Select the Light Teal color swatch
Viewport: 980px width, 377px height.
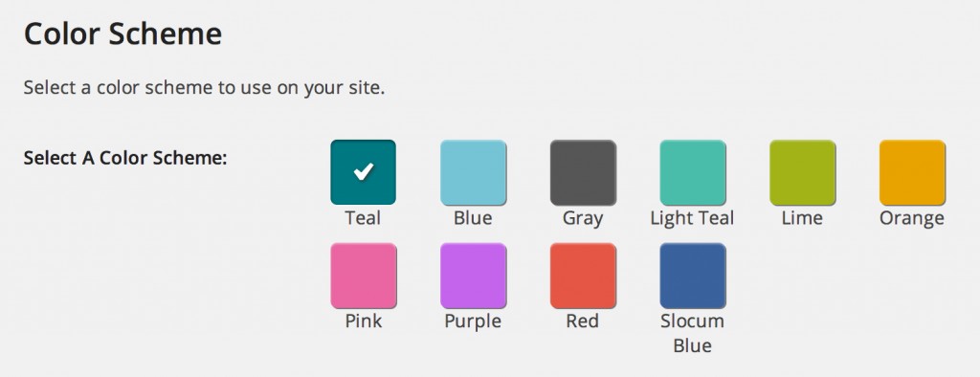coord(693,172)
